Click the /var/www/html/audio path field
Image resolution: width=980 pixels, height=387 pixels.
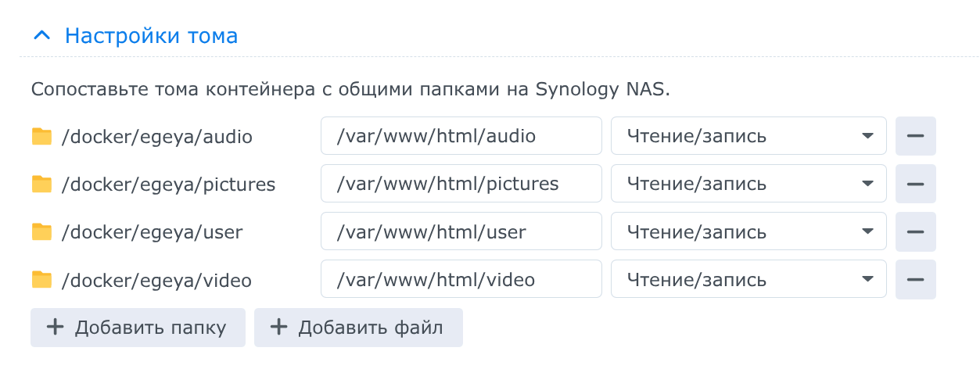pyautogui.click(x=461, y=136)
